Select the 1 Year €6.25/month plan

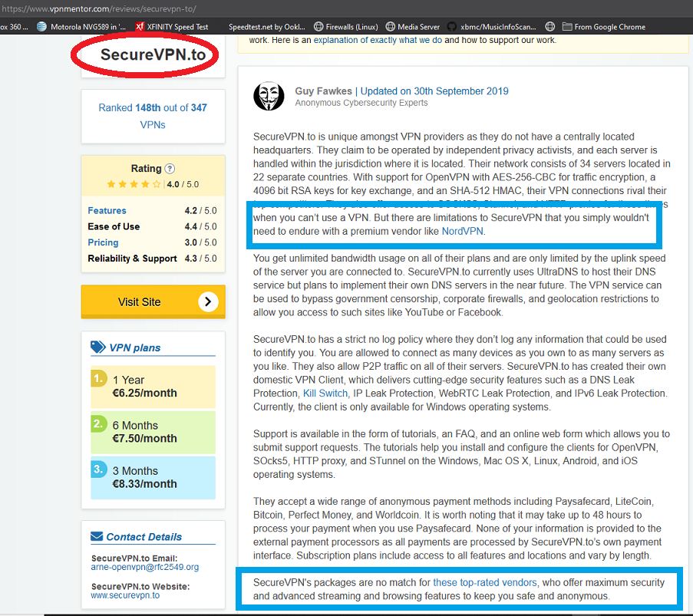click(x=153, y=387)
